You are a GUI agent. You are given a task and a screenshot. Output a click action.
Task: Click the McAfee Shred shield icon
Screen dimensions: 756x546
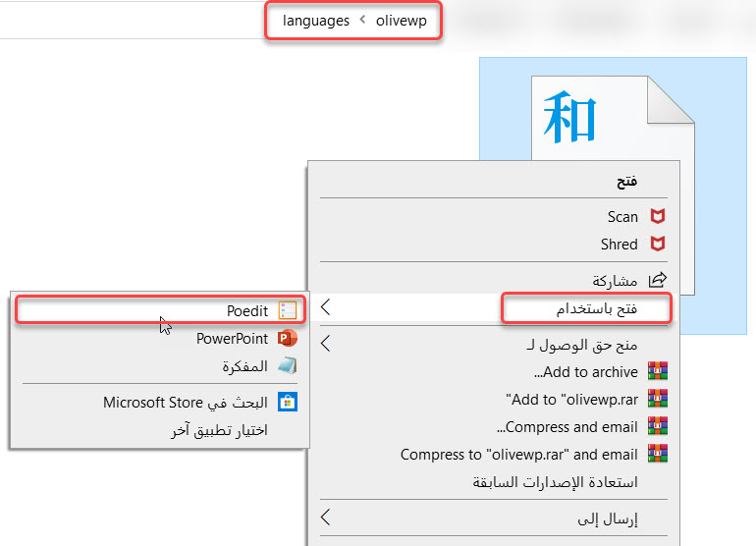pyautogui.click(x=658, y=245)
